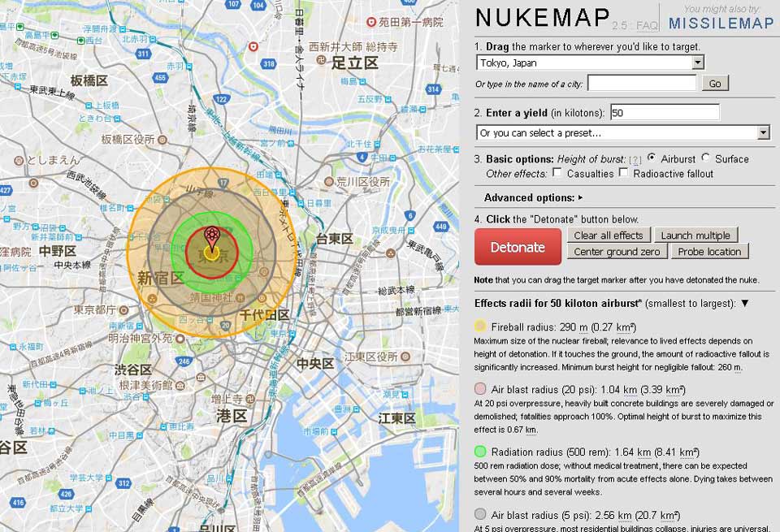Click the height of burst help [?] link
The height and width of the screenshot is (532, 780).
pos(635,160)
